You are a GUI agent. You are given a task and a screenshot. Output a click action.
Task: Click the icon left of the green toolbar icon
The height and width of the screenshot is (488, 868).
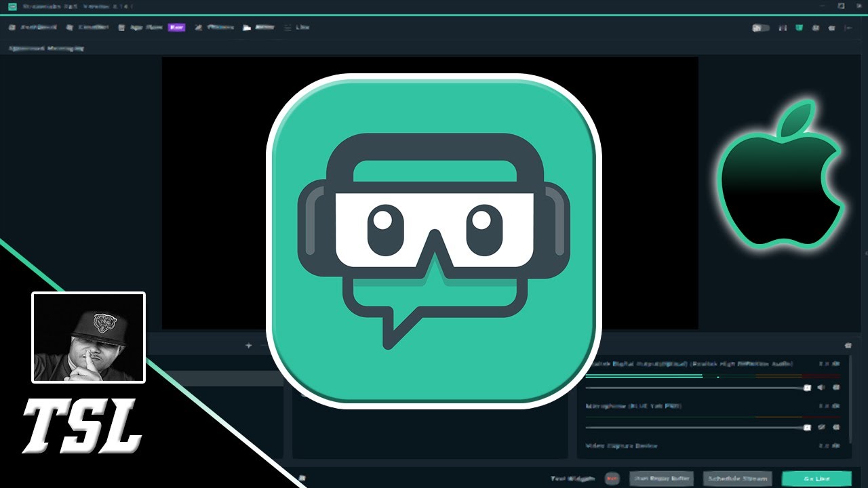(x=783, y=28)
